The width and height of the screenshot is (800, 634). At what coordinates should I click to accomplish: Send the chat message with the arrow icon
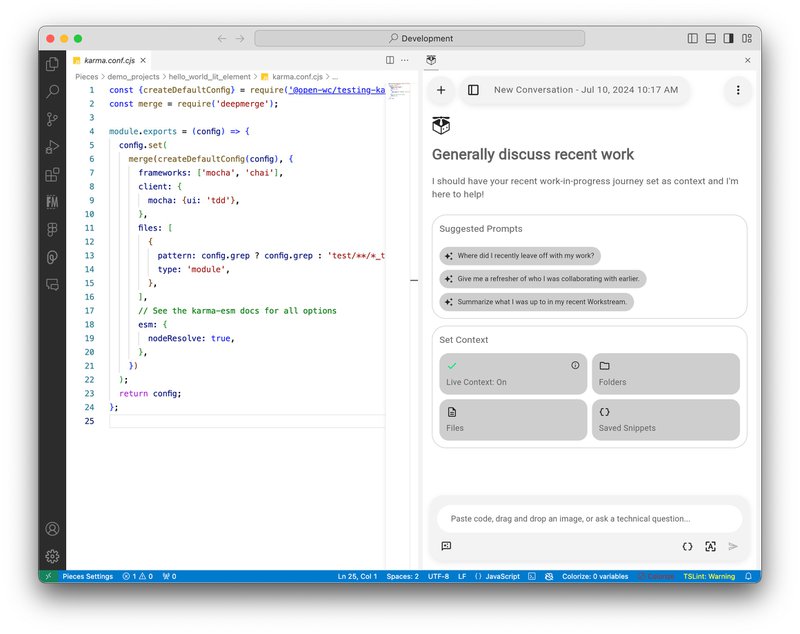733,546
